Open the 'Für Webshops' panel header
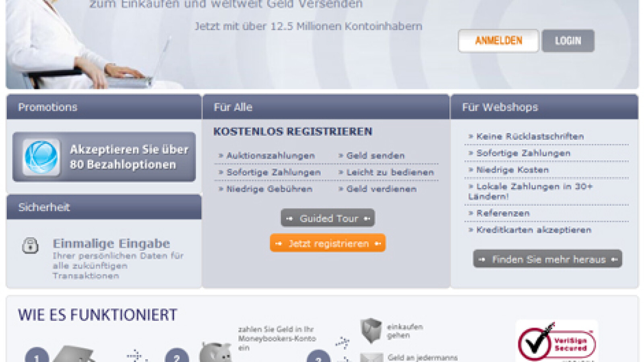644x362 pixels. click(x=500, y=107)
